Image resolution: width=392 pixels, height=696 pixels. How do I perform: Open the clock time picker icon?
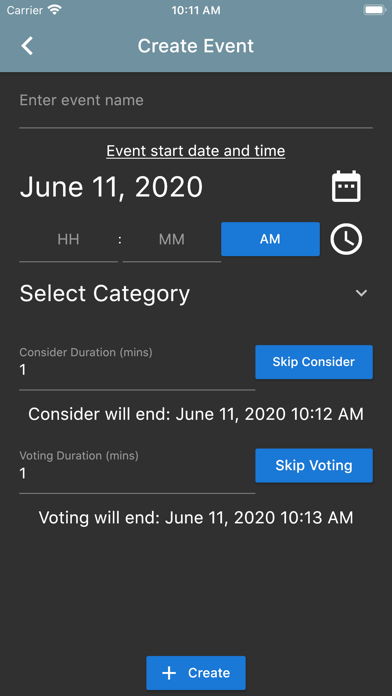click(x=346, y=239)
